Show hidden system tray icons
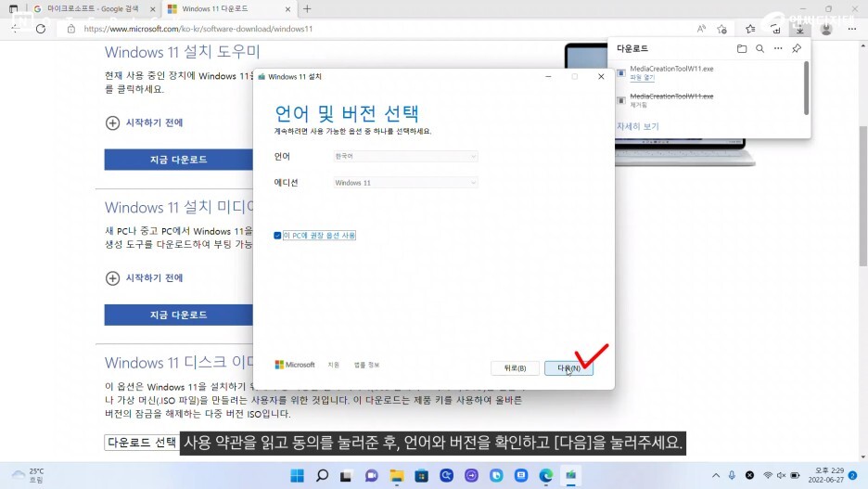This screenshot has height=489, width=868. (x=716, y=475)
